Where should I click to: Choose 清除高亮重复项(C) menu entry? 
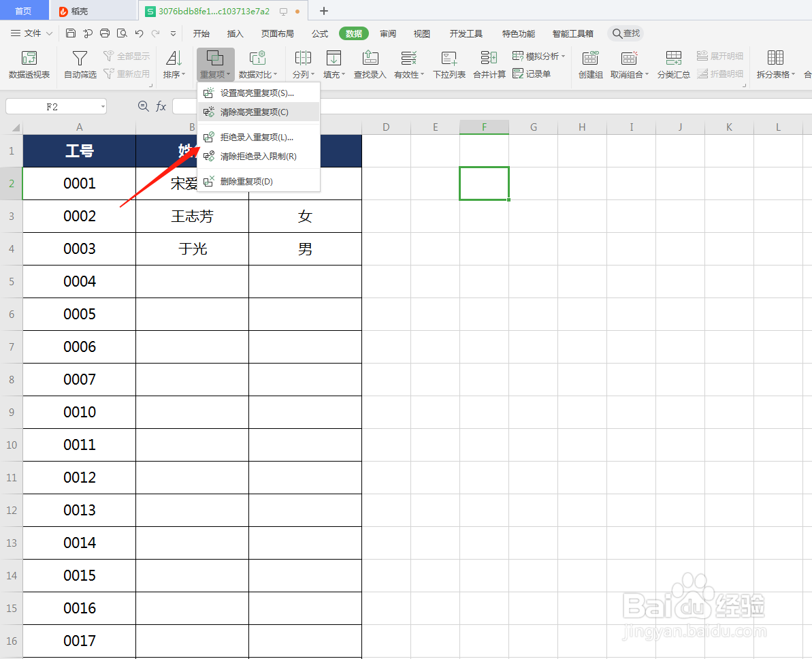(259, 112)
